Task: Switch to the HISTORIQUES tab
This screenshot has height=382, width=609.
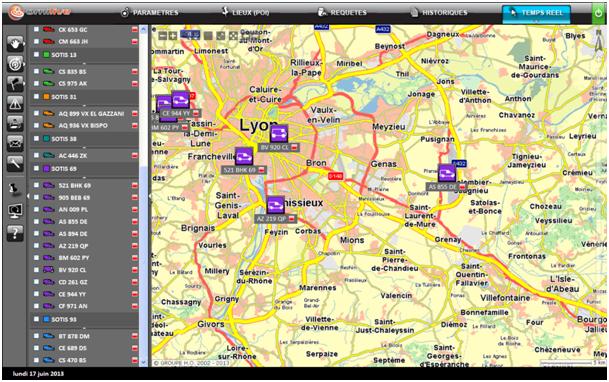Action: [x=439, y=13]
